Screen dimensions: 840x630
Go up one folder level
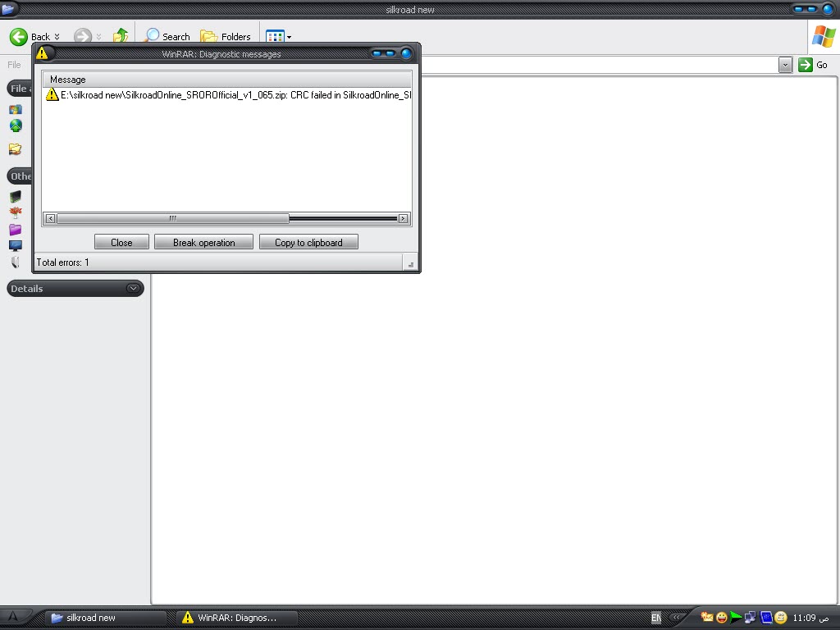121,36
